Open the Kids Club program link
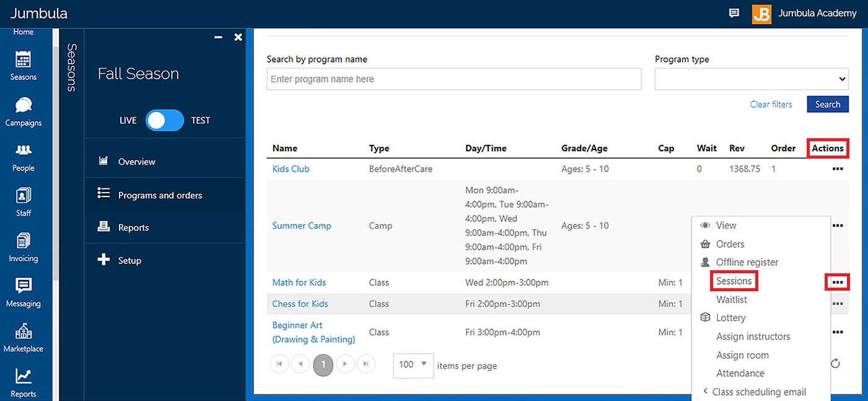868x401 pixels. pyautogui.click(x=291, y=169)
